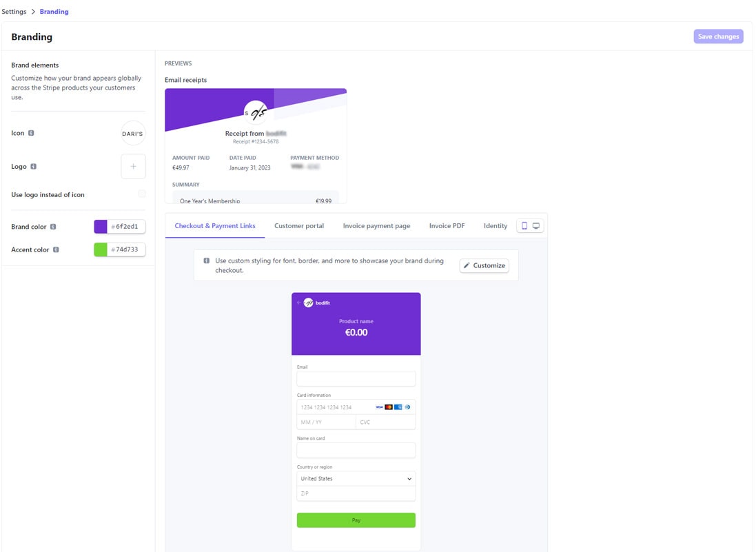Click the CVC field
This screenshot has width=756, height=552.
point(386,422)
